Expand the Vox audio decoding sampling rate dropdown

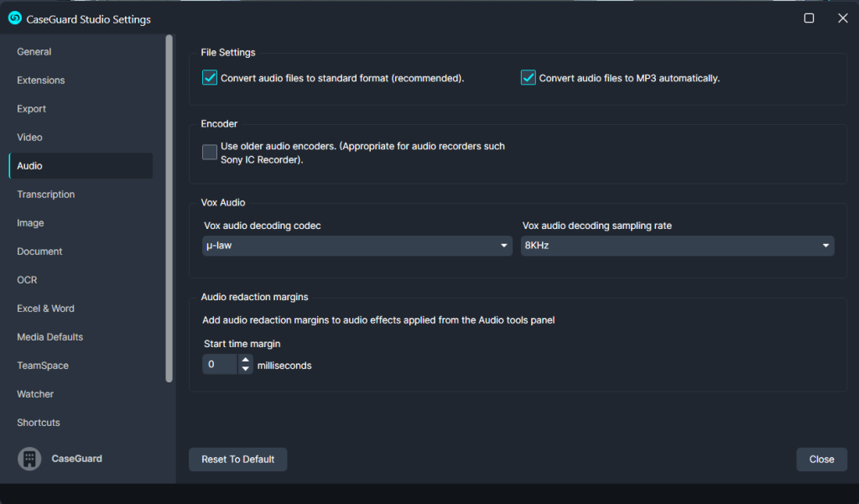tap(677, 246)
